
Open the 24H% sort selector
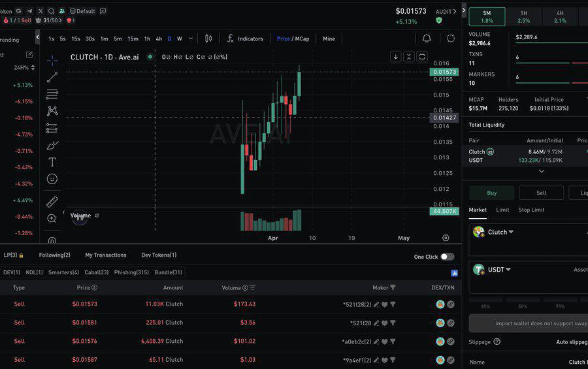(24, 67)
